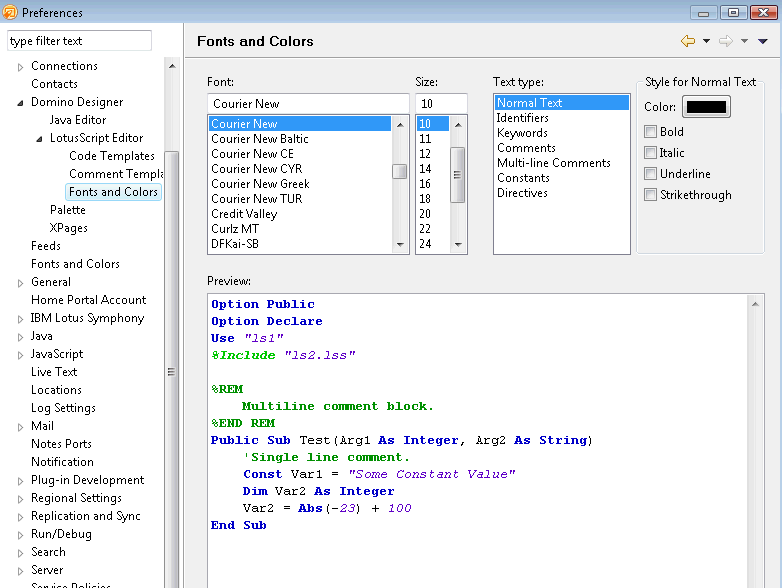Expand the Server tree node
This screenshot has width=782, height=588.
click(20, 571)
